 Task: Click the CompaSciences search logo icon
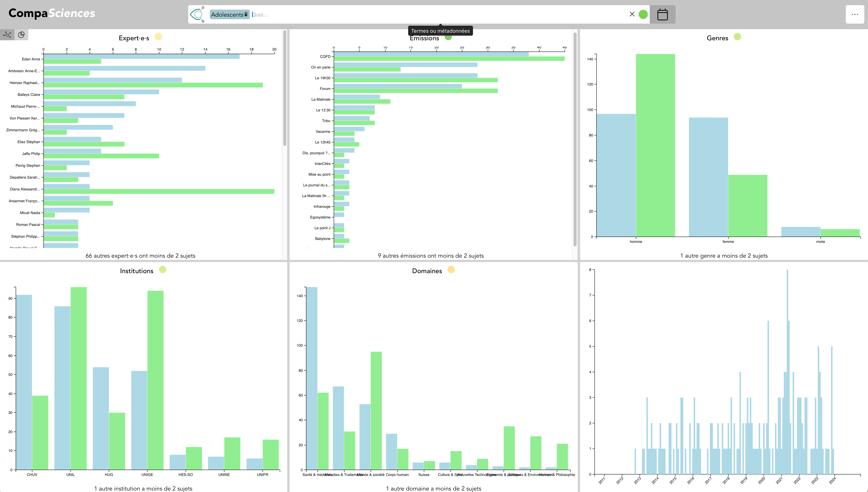pyautogui.click(x=197, y=15)
